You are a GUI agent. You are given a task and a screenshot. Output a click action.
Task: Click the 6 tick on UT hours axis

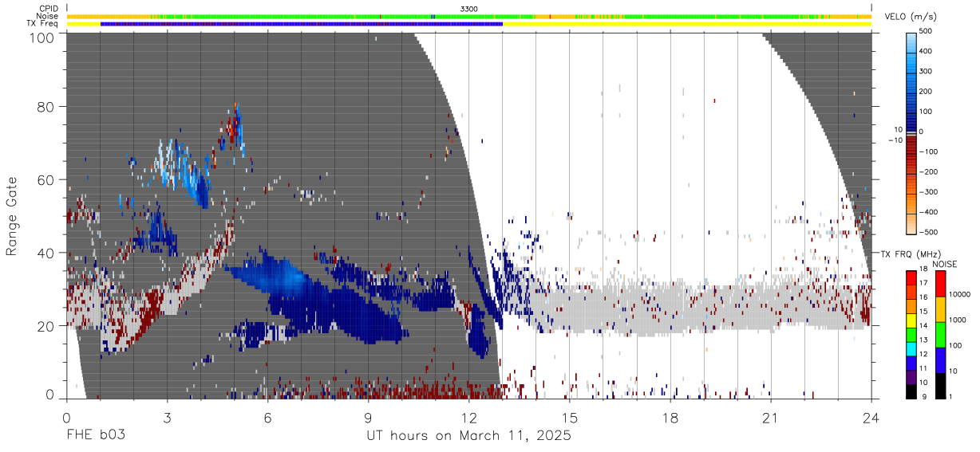click(x=268, y=417)
